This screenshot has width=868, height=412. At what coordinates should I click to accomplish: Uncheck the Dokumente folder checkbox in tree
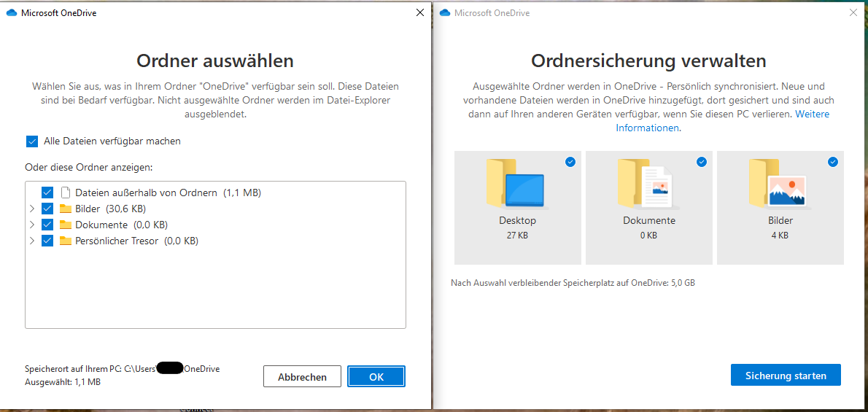pos(47,225)
